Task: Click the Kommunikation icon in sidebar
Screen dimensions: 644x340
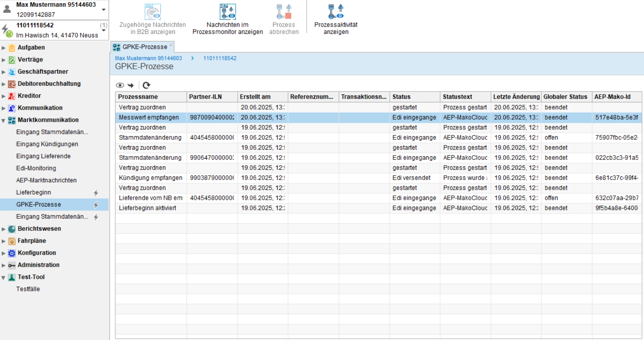Action: [12, 108]
